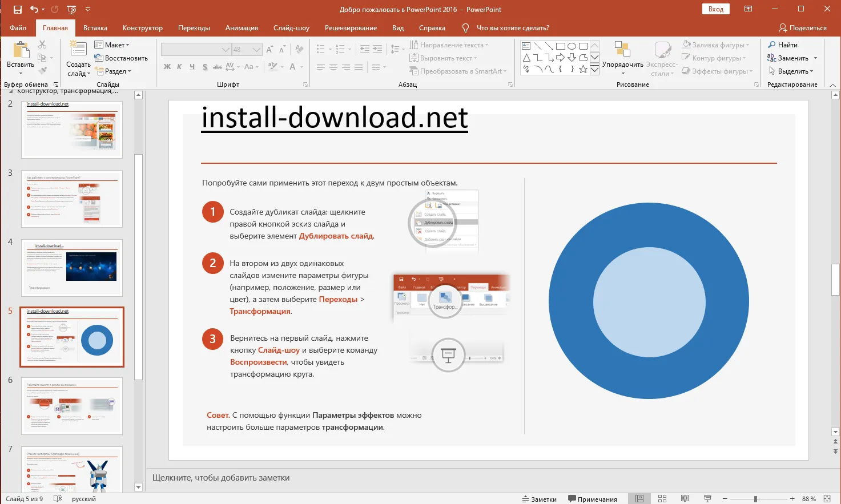Screen dimensions: 841x504
Task: Click the Save icon in quick access toolbar
Action: click(17, 9)
